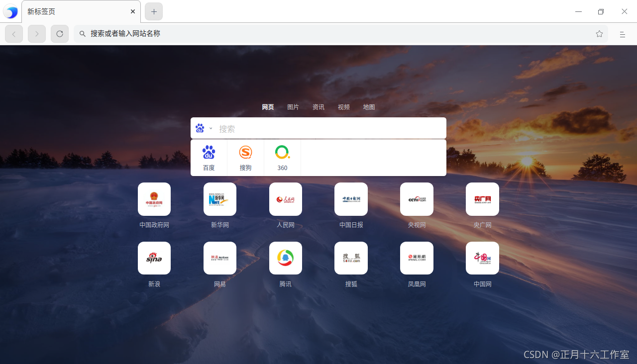Screen dimensions: 637x364
Task: Restore down the browser window
Action: [x=601, y=11]
